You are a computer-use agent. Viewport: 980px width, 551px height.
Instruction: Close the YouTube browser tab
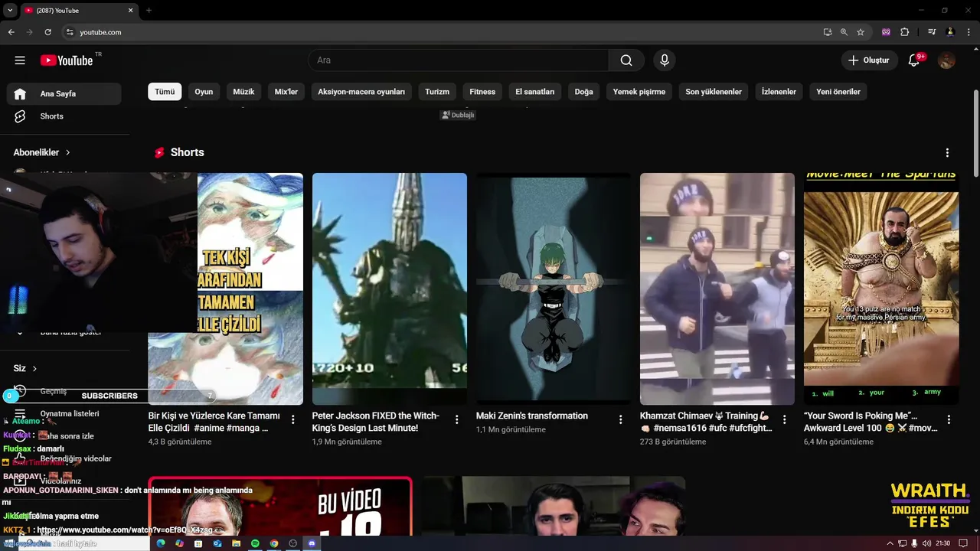130,11
